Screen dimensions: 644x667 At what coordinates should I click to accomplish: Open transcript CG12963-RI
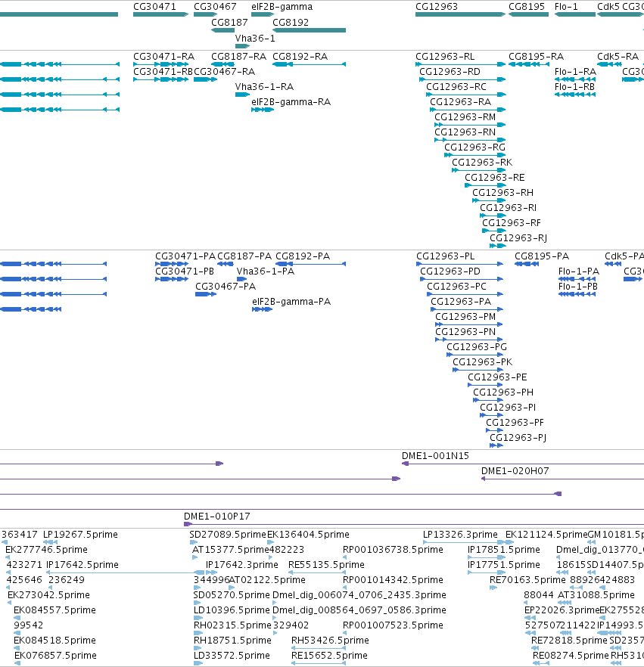pyautogui.click(x=509, y=207)
